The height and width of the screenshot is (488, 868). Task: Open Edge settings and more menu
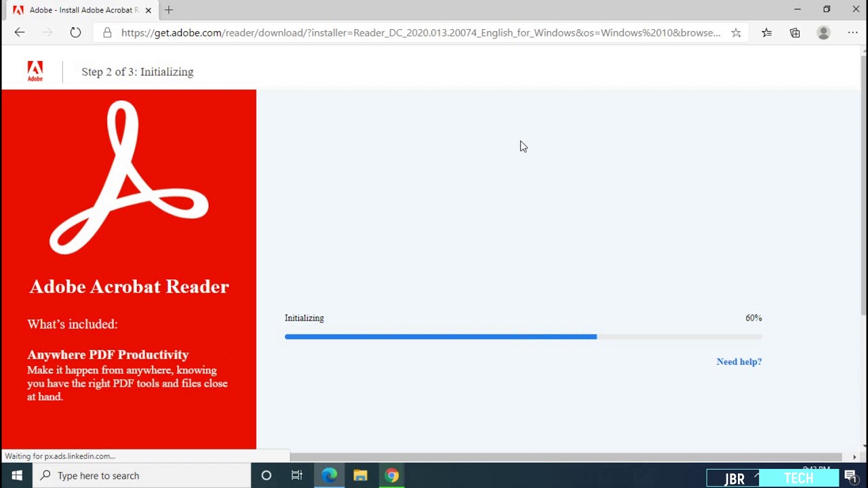852,33
